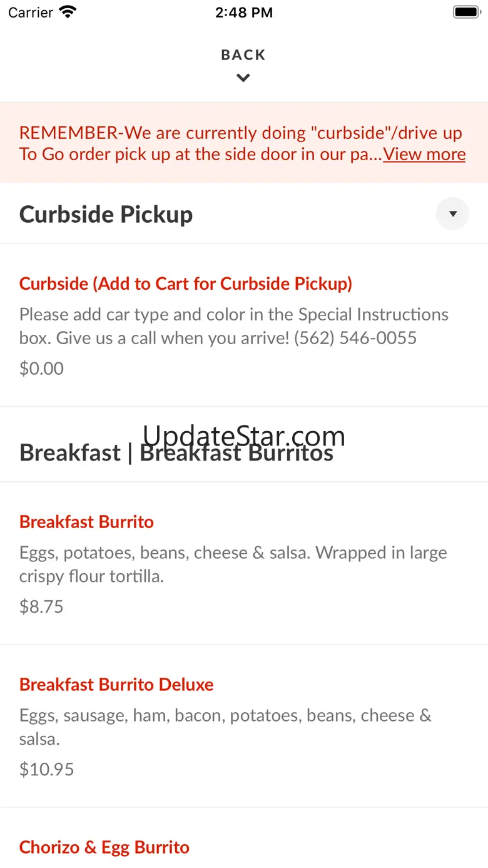Tap the Wi-Fi icon in status bar

tap(68, 12)
